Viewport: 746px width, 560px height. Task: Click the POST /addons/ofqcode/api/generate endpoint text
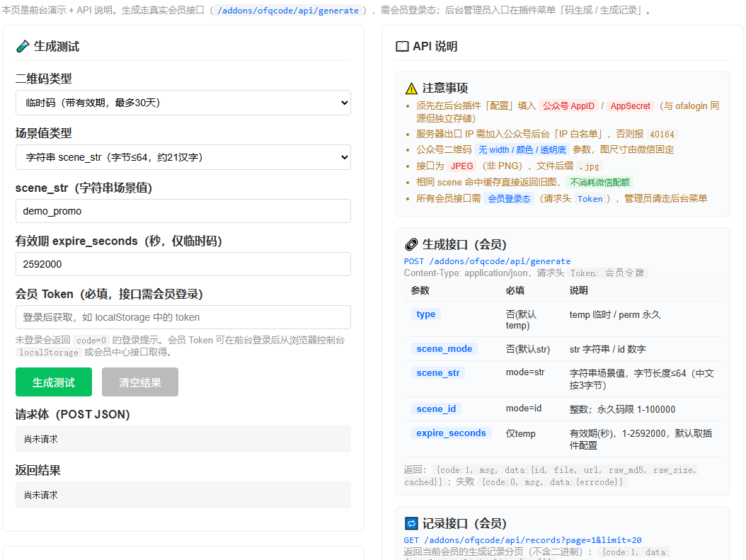point(487,261)
